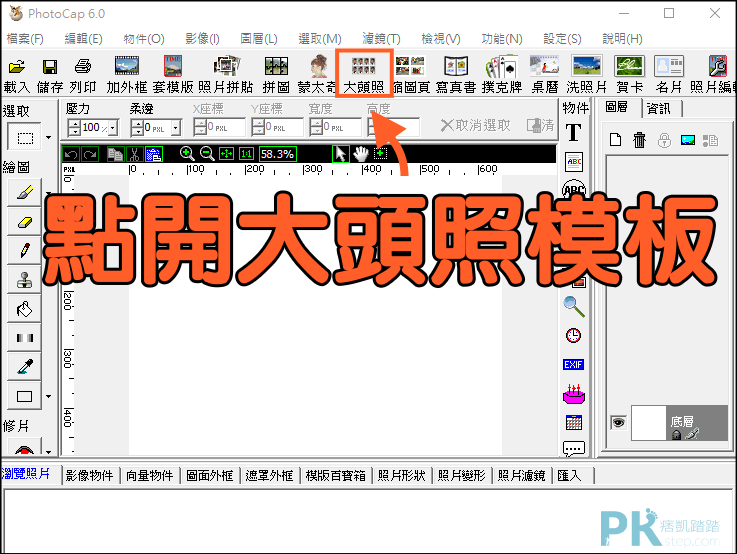This screenshot has height=554, width=737.
Task: Open the 大頭照 ID photo template
Action: (x=364, y=75)
